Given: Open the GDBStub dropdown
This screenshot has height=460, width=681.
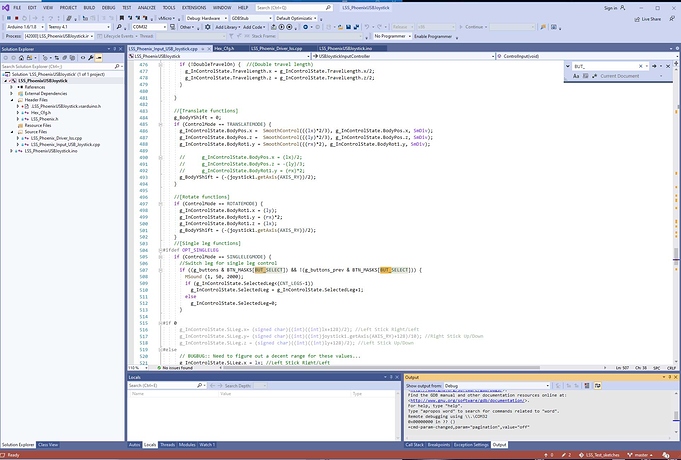Looking at the screenshot, I should pos(251,18).
